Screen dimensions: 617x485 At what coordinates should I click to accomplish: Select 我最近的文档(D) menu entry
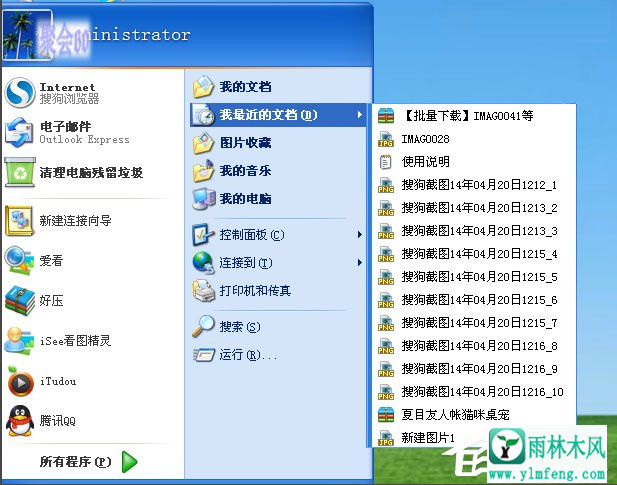point(278,115)
